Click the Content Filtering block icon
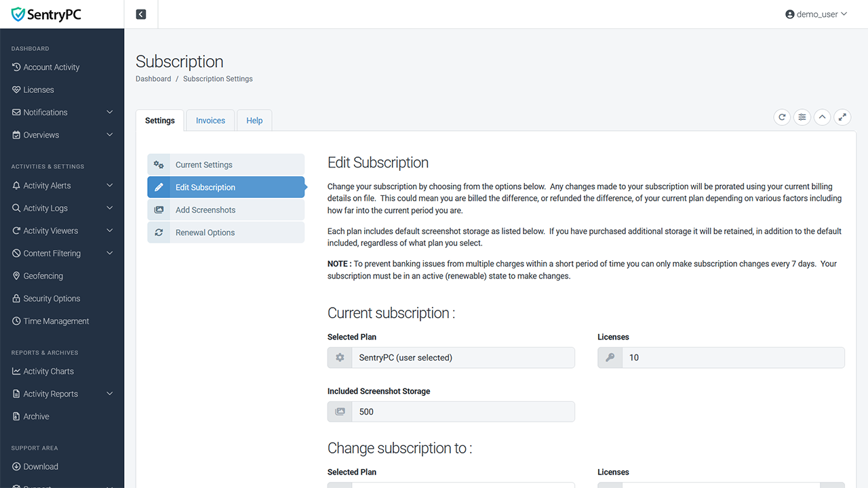This screenshot has height=488, width=868. [16, 253]
